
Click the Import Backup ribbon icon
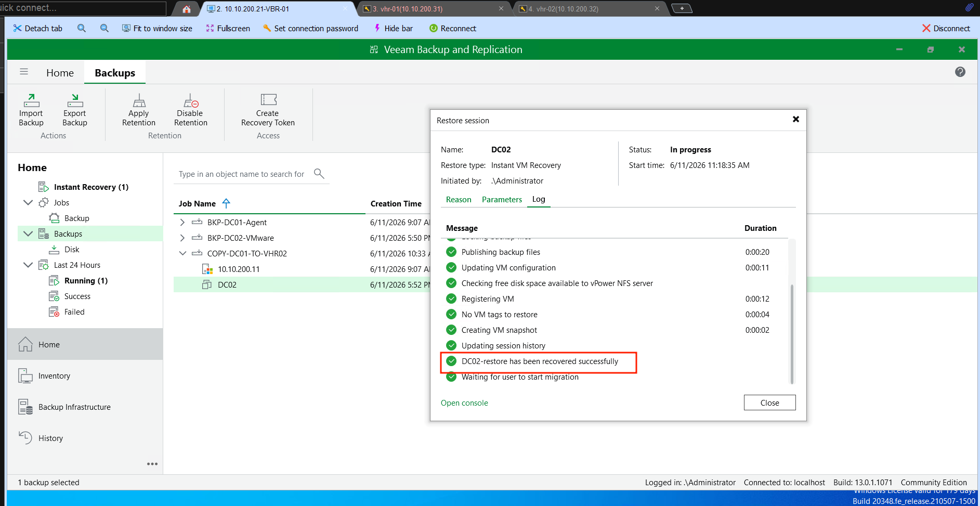click(31, 110)
